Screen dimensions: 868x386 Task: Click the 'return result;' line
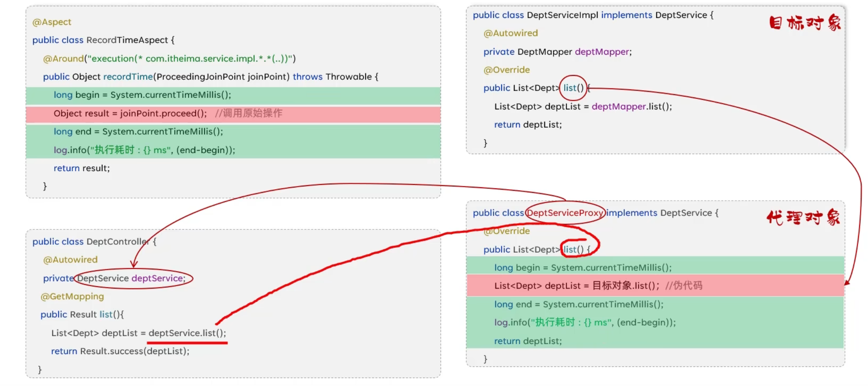(82, 168)
